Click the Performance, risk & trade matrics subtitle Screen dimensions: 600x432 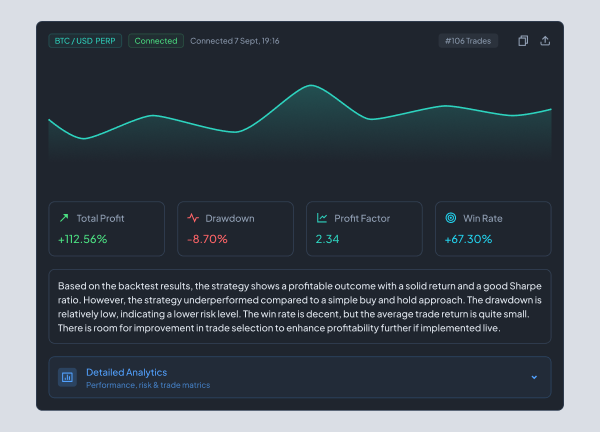[x=148, y=385]
